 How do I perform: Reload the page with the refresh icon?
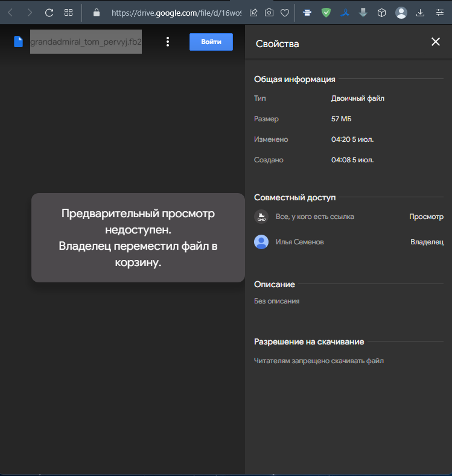49,13
